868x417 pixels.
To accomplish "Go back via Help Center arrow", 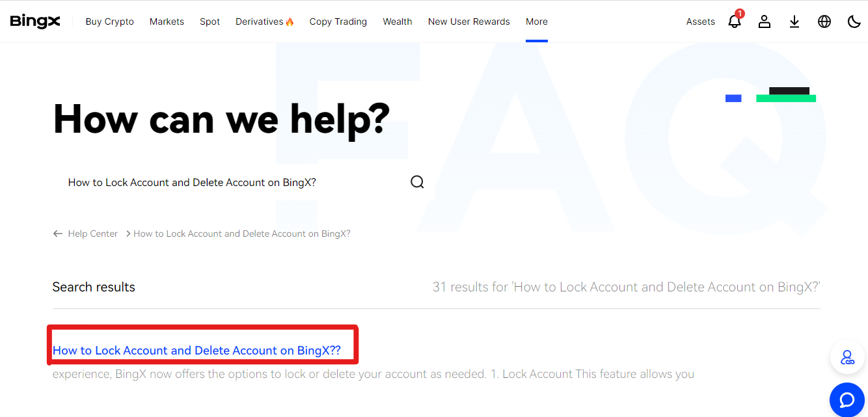I will 58,234.
